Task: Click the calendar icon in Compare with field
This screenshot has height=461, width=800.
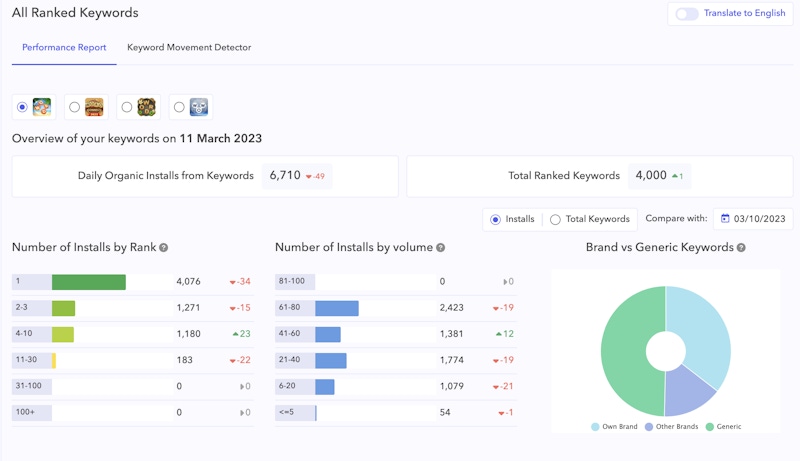Action: coord(724,219)
